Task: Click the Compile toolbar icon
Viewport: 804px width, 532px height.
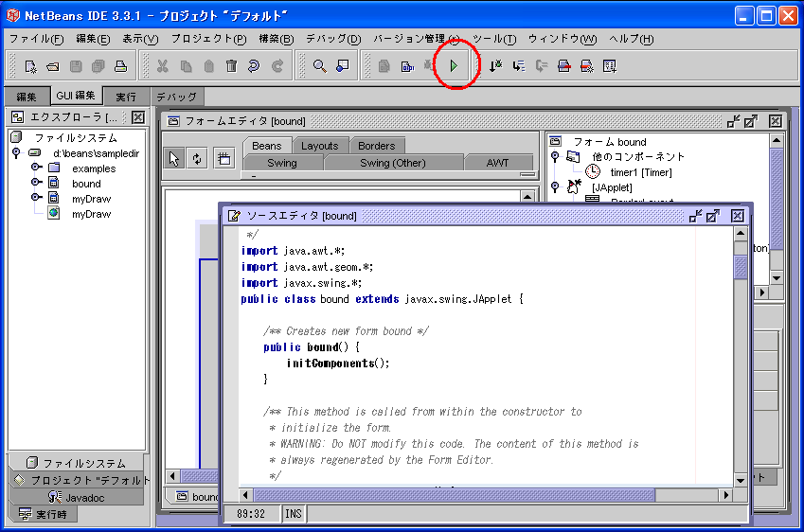Action: point(384,66)
